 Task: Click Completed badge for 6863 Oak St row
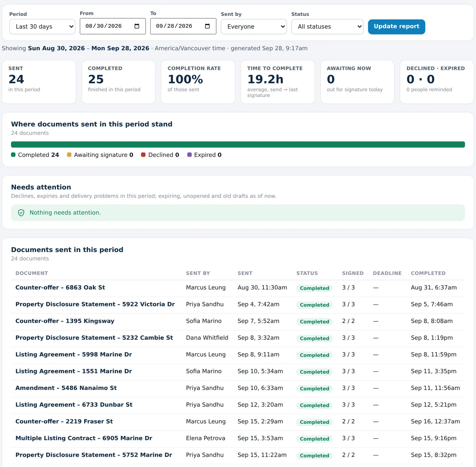tap(315, 288)
